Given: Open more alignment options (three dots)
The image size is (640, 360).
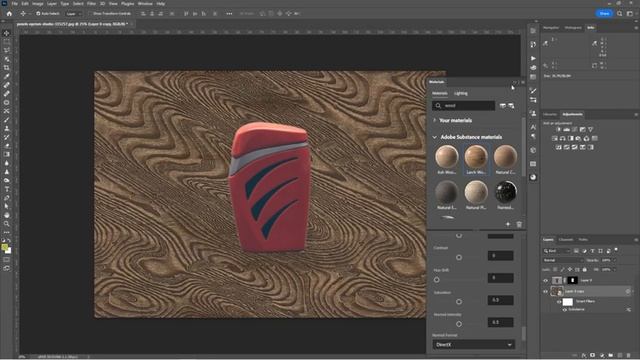Looking at the screenshot, I should click(x=229, y=13).
